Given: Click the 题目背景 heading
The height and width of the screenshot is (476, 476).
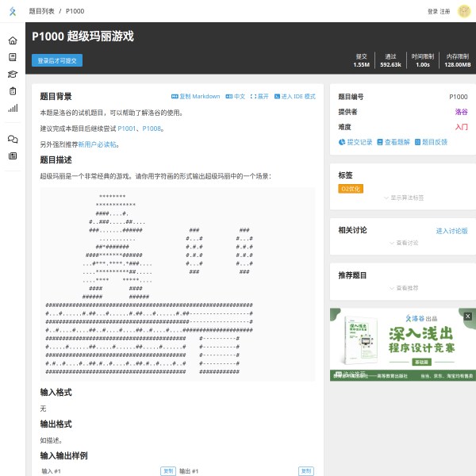Looking at the screenshot, I should pos(56,97).
